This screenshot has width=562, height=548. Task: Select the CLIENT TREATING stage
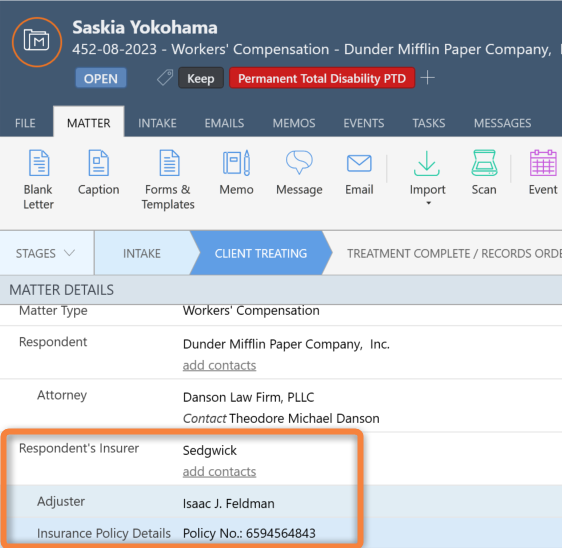[261, 253]
